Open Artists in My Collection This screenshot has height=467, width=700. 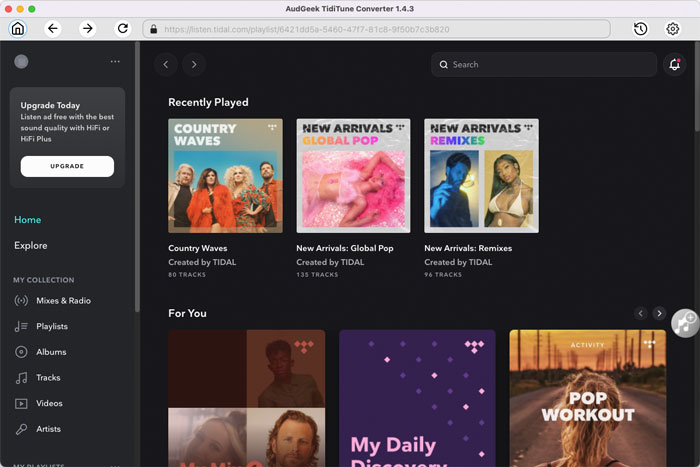(x=48, y=429)
